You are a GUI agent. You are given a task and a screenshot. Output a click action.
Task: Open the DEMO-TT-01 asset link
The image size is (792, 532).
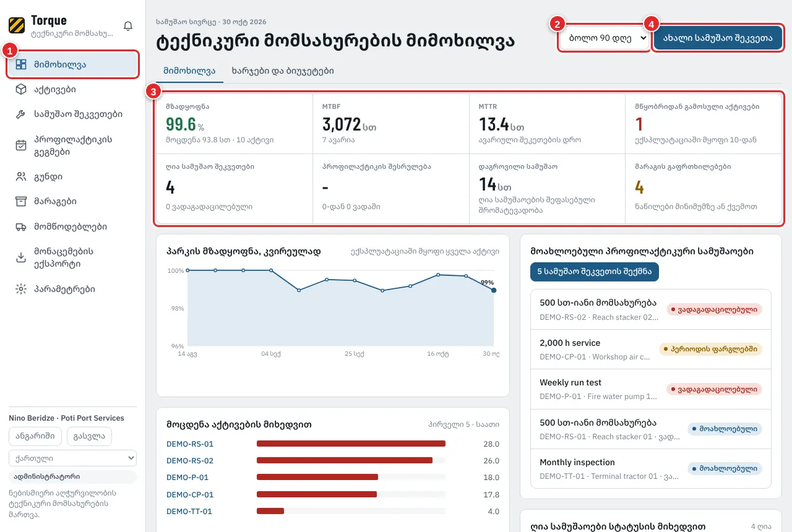click(189, 512)
